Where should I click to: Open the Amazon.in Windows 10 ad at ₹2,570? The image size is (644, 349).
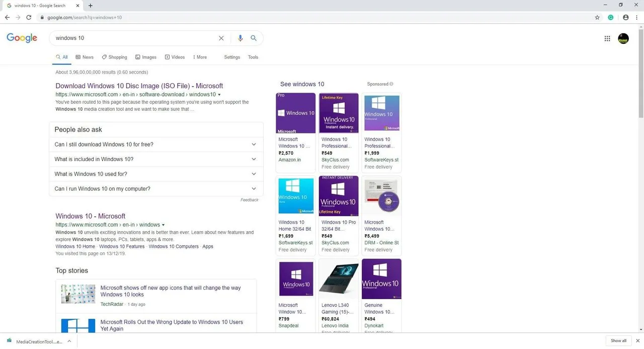pos(296,133)
